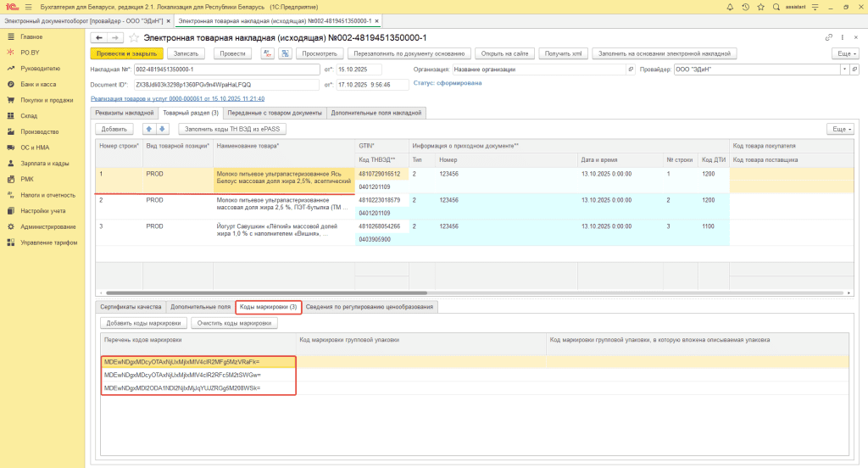
Task: Select Склад in the left sidebar
Action: pos(29,115)
